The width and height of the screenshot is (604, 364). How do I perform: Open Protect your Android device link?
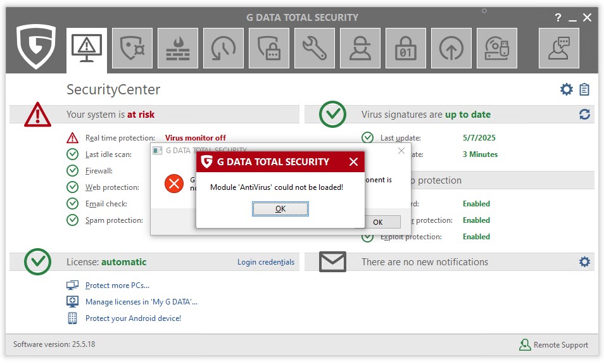click(x=134, y=318)
